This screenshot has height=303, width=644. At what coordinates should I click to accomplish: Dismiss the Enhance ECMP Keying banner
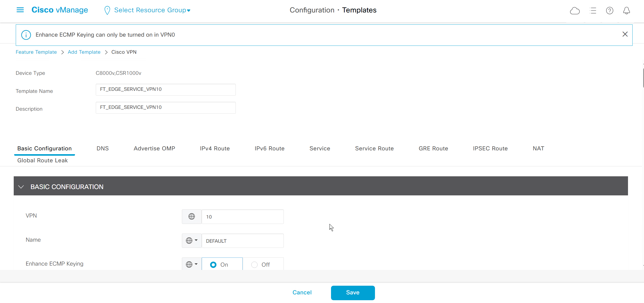coord(625,34)
